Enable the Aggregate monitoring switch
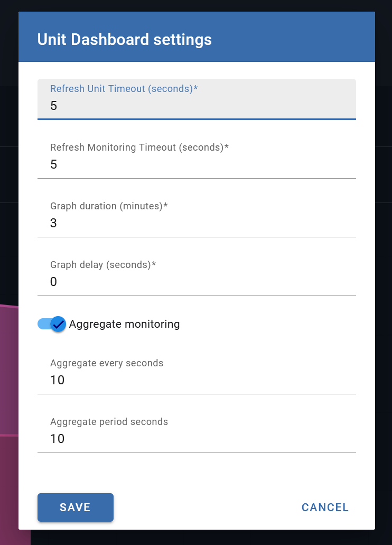 [x=51, y=324]
